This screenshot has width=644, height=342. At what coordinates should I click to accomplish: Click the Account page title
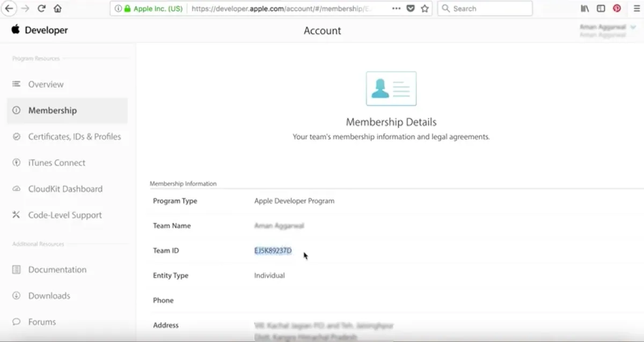pos(322,31)
